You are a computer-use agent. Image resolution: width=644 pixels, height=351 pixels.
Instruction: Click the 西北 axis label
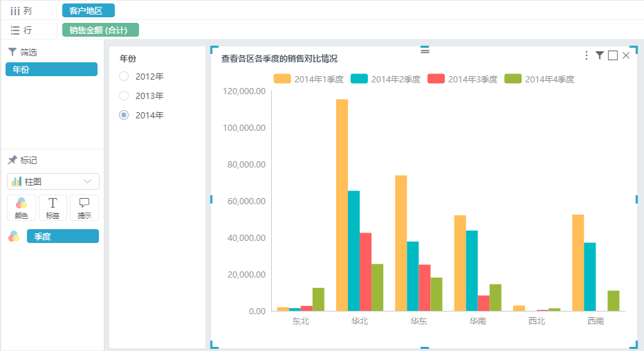point(537,321)
